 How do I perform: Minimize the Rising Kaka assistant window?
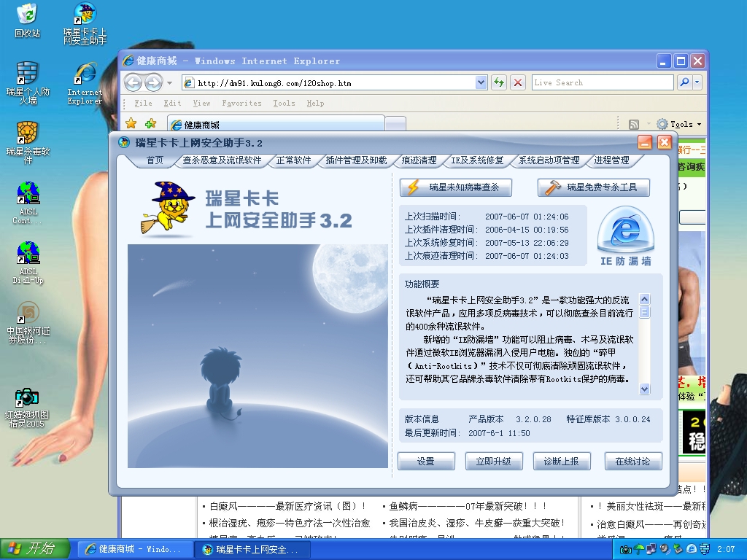pyautogui.click(x=645, y=142)
